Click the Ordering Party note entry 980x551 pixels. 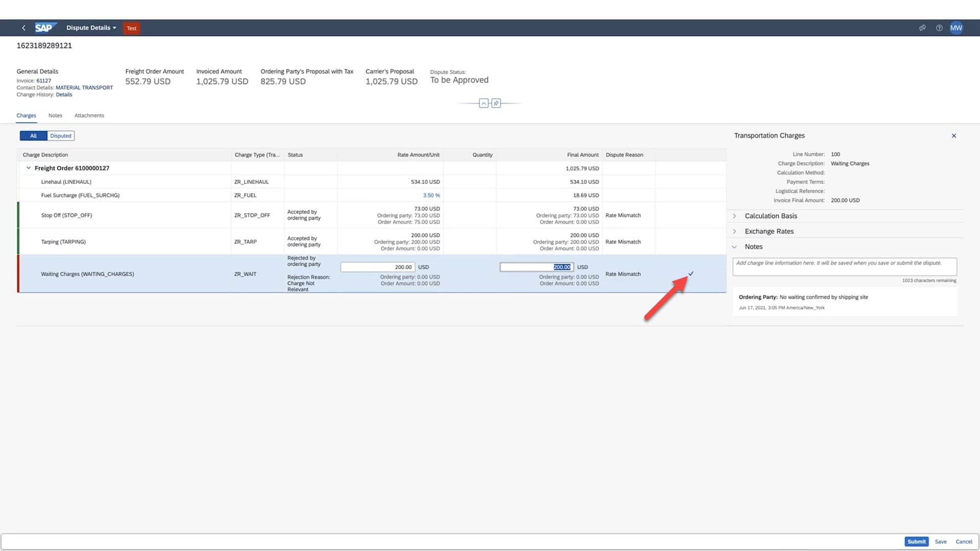[845, 302]
